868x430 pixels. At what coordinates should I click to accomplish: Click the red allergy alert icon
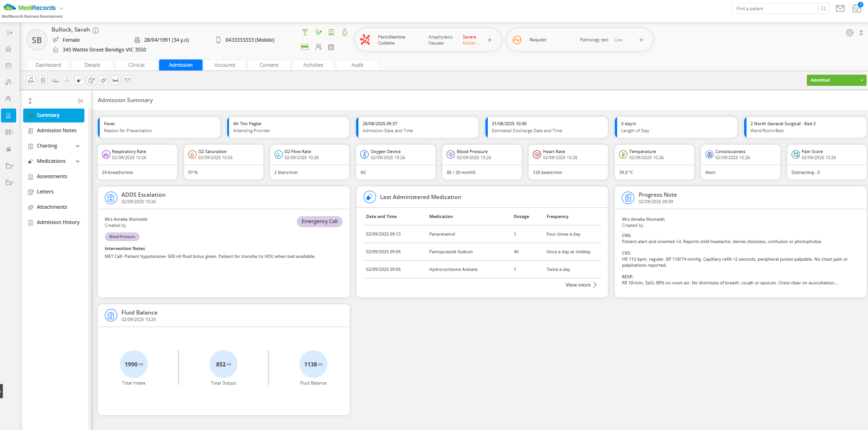tap(365, 40)
